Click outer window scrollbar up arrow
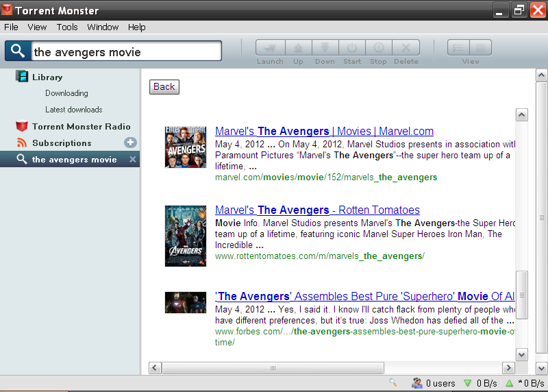 (x=541, y=75)
